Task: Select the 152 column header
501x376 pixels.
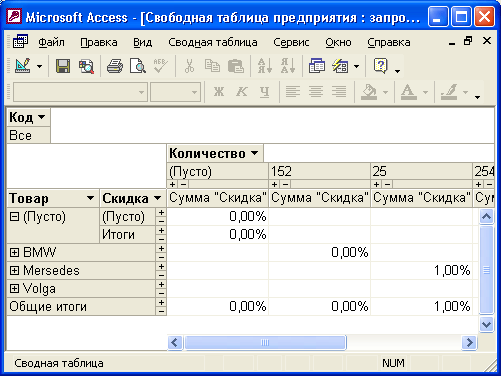Action: 319,171
